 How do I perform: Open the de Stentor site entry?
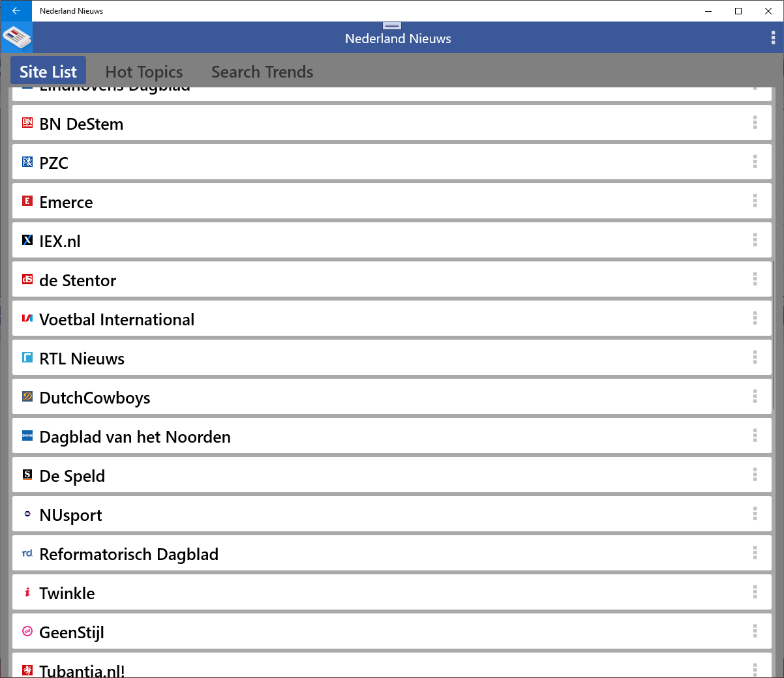click(392, 279)
